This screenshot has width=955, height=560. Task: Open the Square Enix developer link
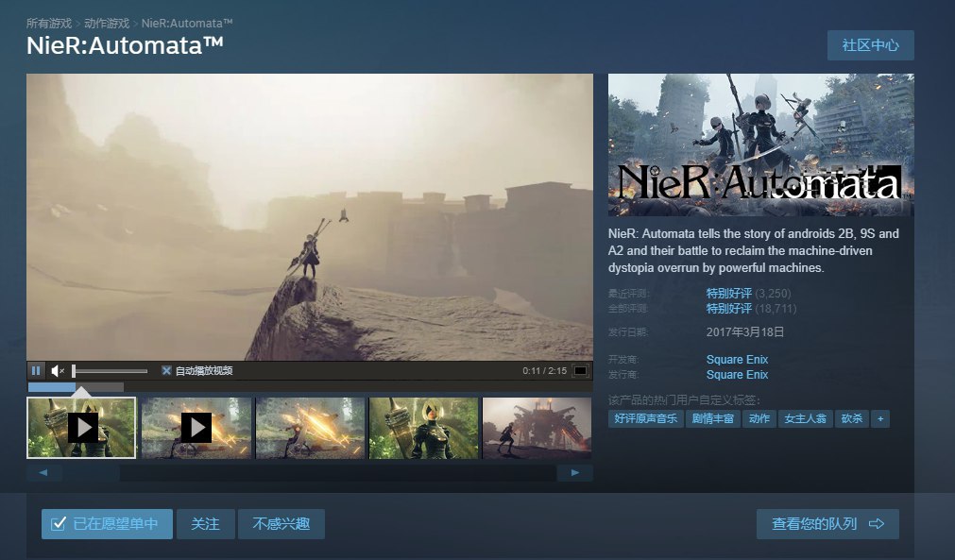[737, 360]
